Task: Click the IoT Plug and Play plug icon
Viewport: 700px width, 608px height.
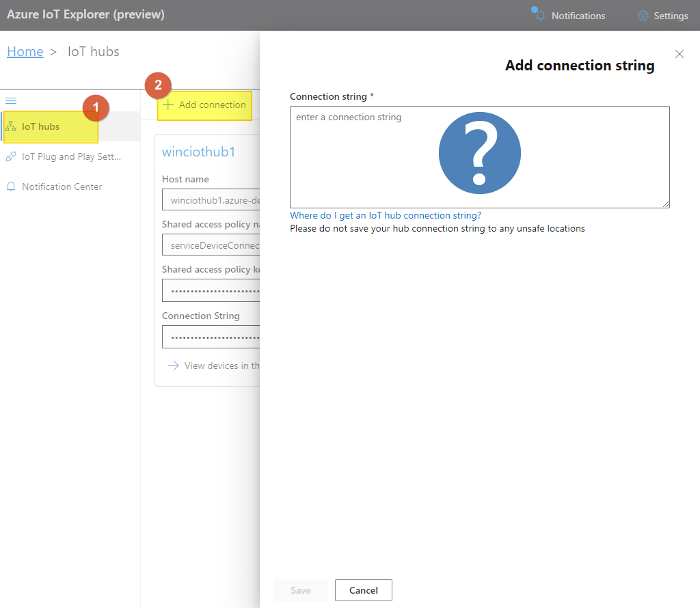Action: (x=11, y=156)
